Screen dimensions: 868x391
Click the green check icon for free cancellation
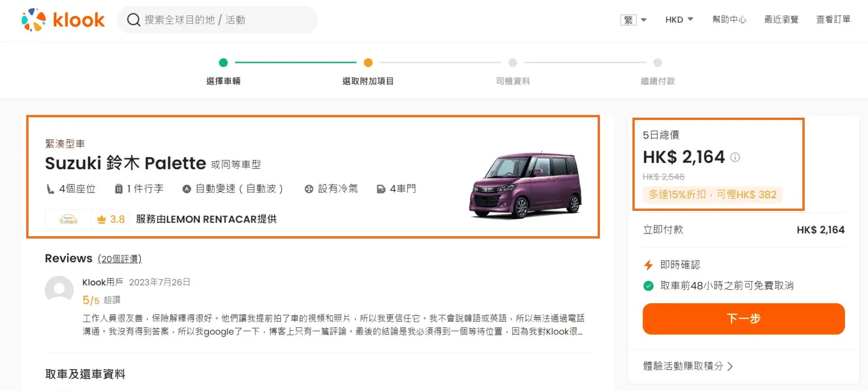tap(648, 286)
